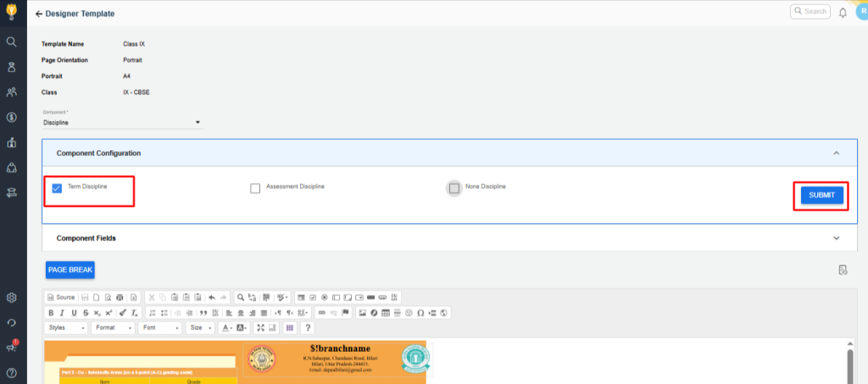Click the Bold formatting icon
Screen dimensions: 868x384
pyautogui.click(x=51, y=313)
